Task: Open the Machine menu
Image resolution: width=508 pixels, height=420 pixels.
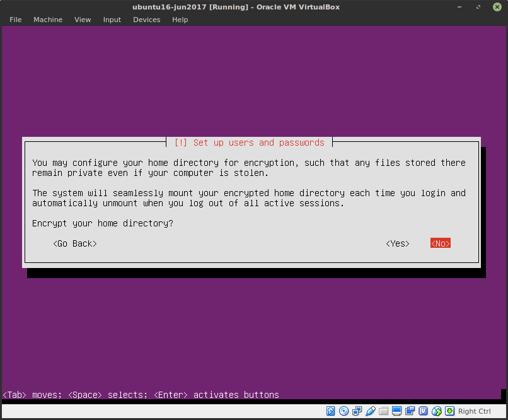Action: point(47,20)
